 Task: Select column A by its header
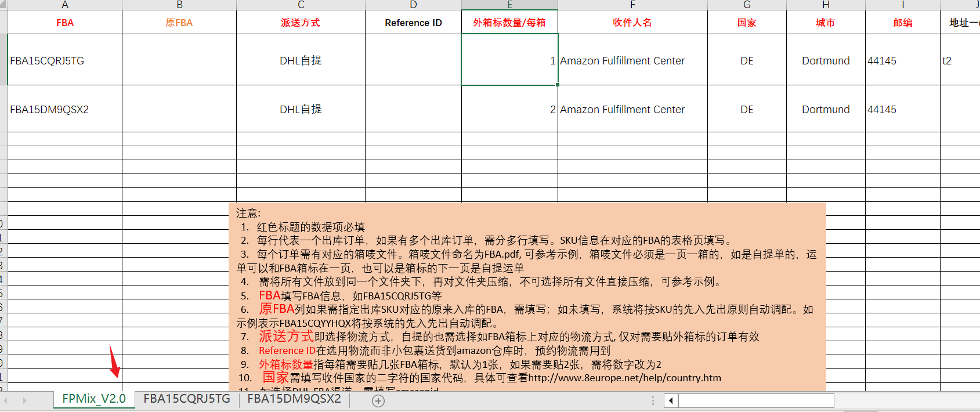coord(65,5)
